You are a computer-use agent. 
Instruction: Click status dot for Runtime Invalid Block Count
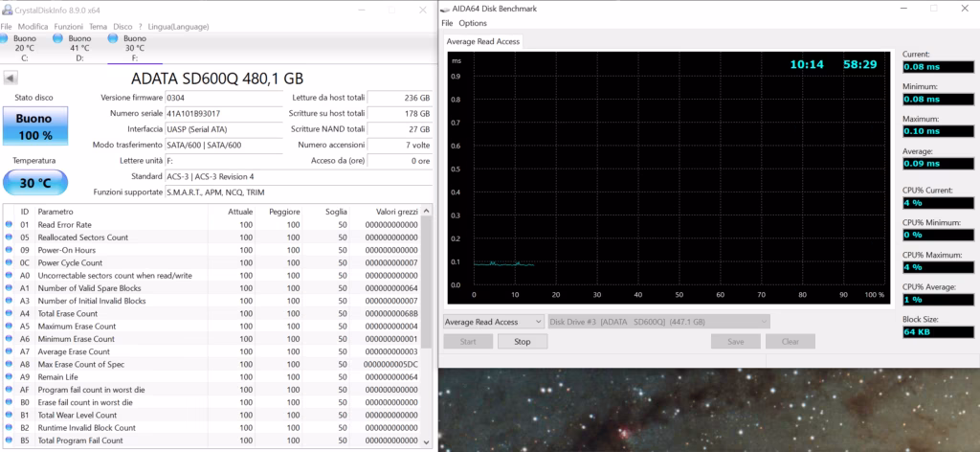[9, 428]
